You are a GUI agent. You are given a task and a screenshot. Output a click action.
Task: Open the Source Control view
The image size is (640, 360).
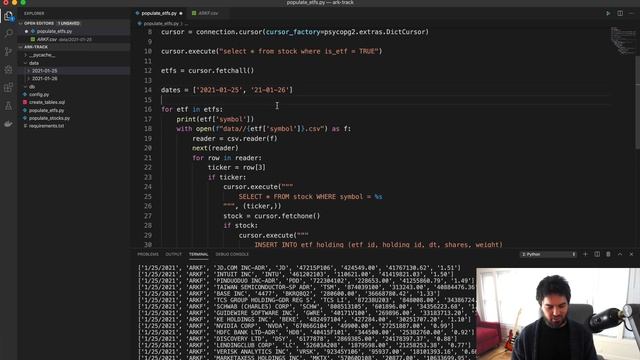[x=9, y=51]
